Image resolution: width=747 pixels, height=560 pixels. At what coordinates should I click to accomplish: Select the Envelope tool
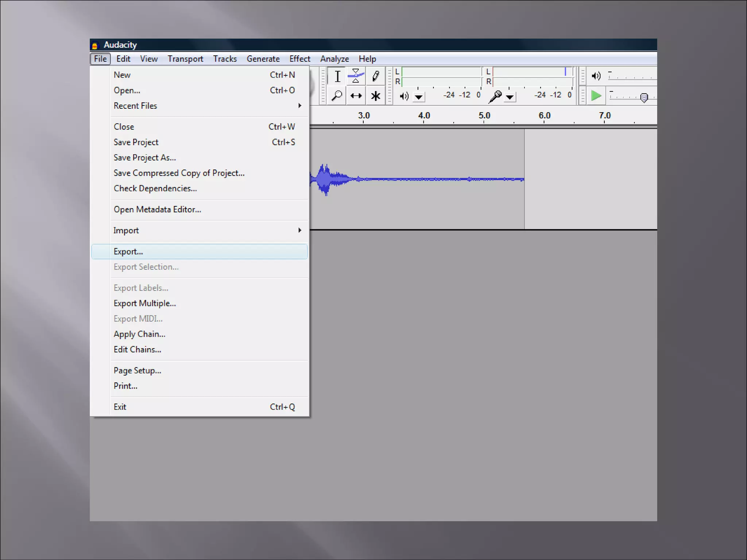point(356,77)
